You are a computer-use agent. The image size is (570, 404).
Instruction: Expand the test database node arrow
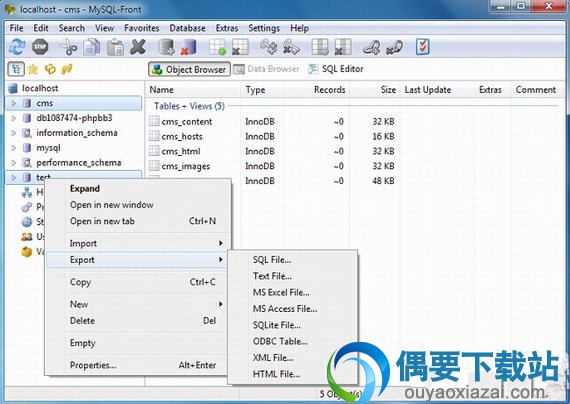coord(13,178)
